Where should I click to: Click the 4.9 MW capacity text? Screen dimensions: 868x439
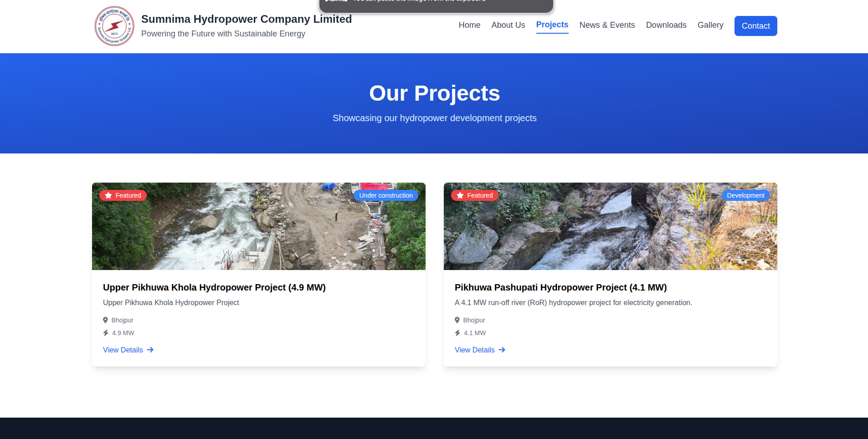pyautogui.click(x=123, y=333)
